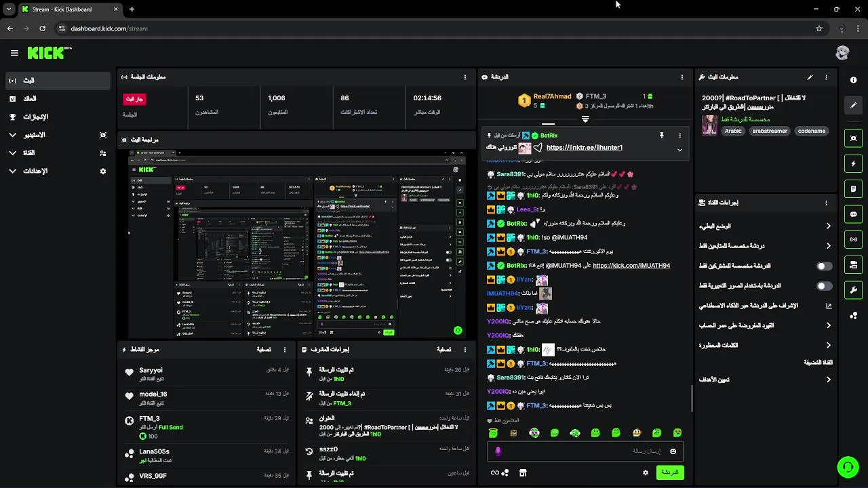Expand the account age restrictions row
Viewport: 868px width, 488px height.
pyautogui.click(x=765, y=325)
